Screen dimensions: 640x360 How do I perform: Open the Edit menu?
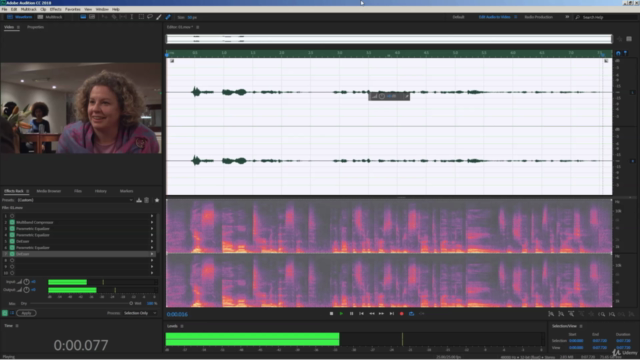pos(14,9)
